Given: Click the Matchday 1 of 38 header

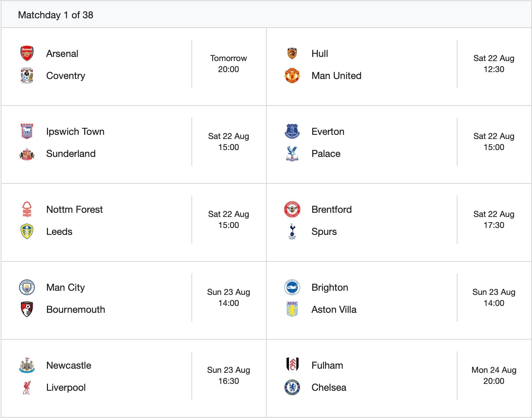Looking at the screenshot, I should coord(56,15).
